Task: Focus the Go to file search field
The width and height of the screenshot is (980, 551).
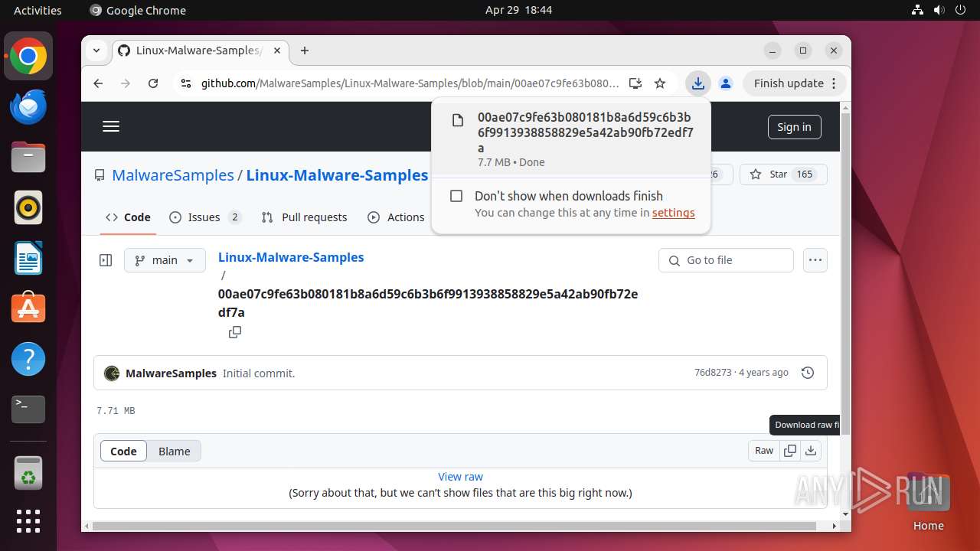Action: (x=726, y=260)
